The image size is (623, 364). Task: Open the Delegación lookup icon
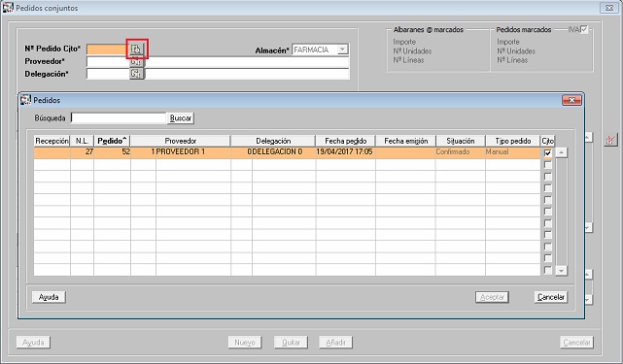[137, 74]
